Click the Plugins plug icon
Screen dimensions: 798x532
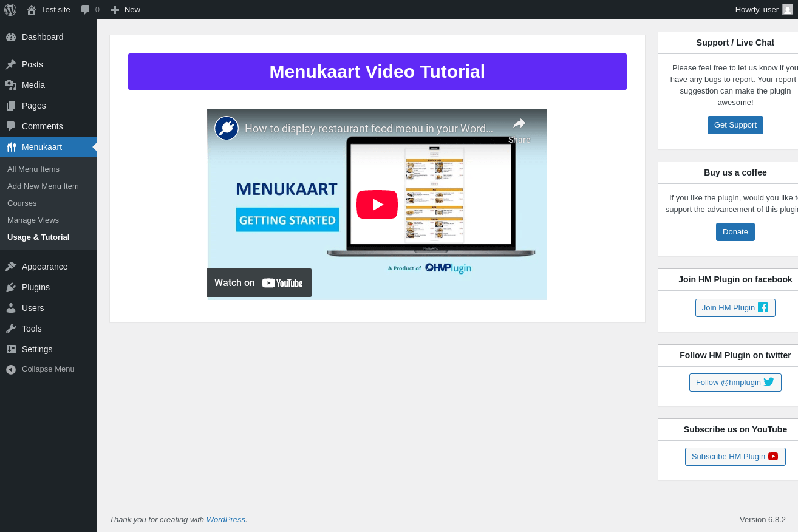tap(11, 287)
